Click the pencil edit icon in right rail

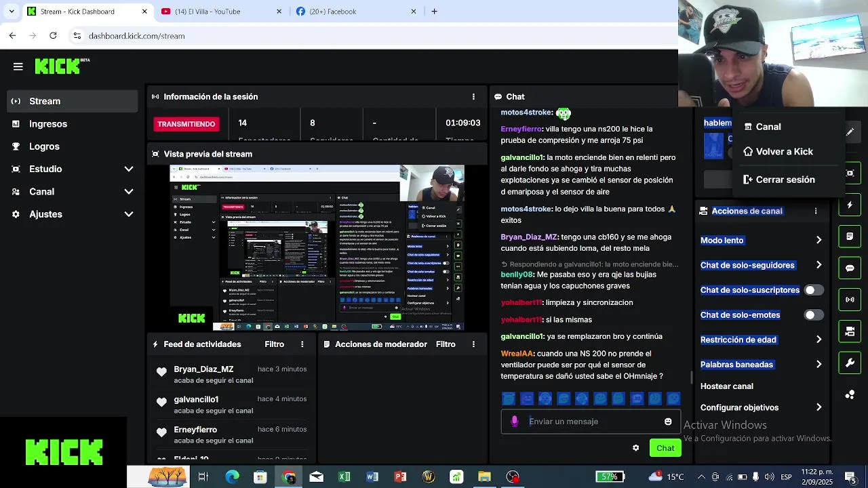pos(850,132)
